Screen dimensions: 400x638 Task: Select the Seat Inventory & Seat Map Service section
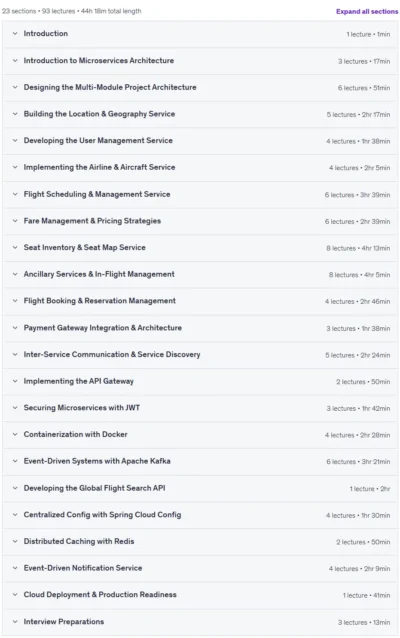click(200, 247)
